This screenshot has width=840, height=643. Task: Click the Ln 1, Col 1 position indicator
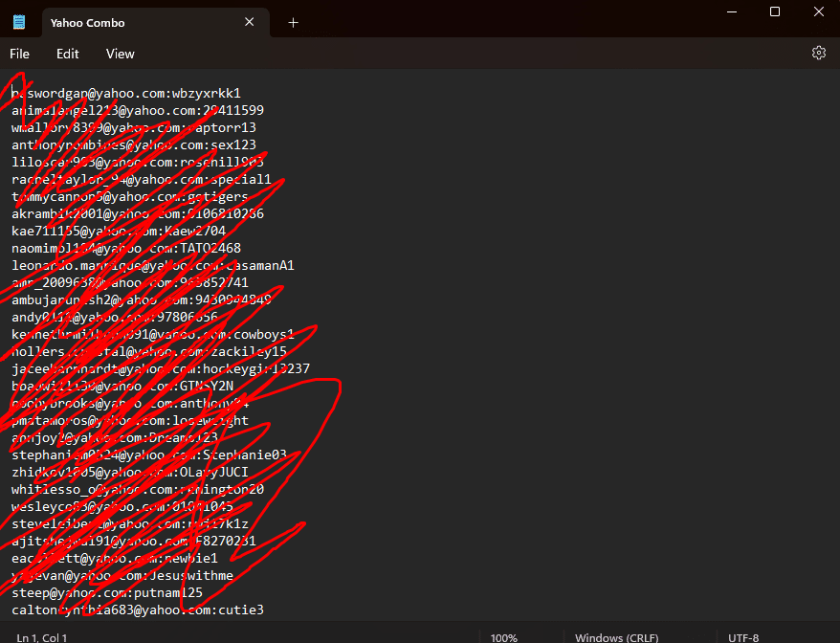coord(41,636)
